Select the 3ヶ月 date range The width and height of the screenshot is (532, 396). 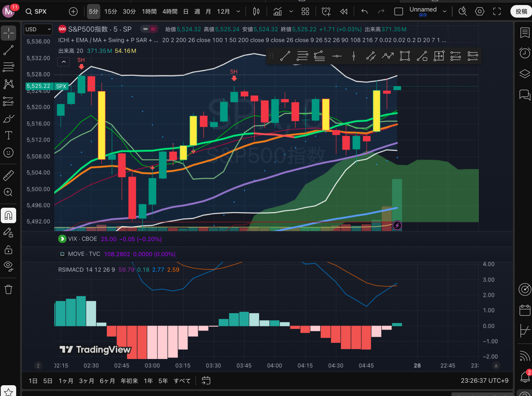(x=87, y=381)
